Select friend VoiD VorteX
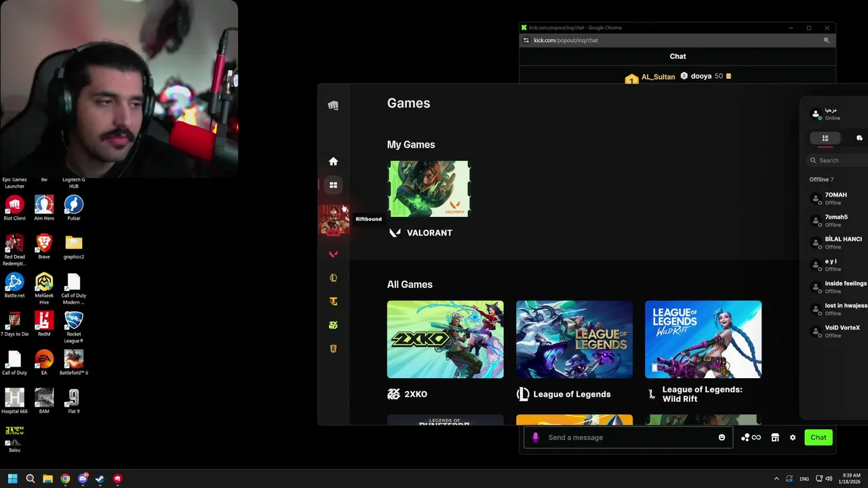Image resolution: width=868 pixels, height=488 pixels. point(838,331)
